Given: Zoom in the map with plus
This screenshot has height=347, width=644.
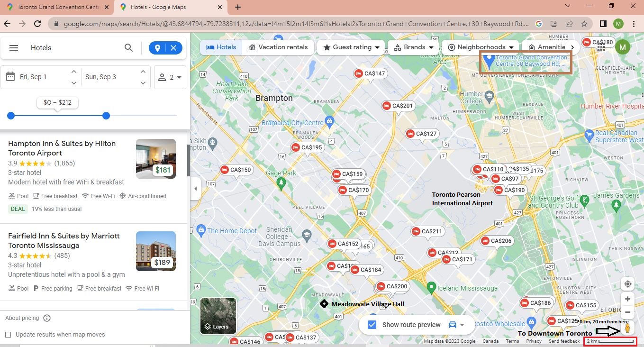Looking at the screenshot, I should pyautogui.click(x=628, y=299).
